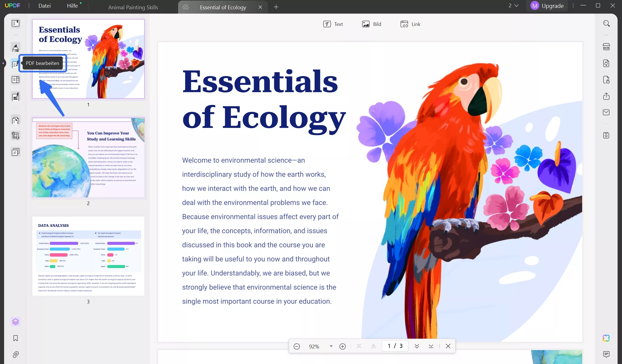Viewport: 622px width, 364px height.
Task: Click the Organize Pages icon in sidebar
Action: 16,120
